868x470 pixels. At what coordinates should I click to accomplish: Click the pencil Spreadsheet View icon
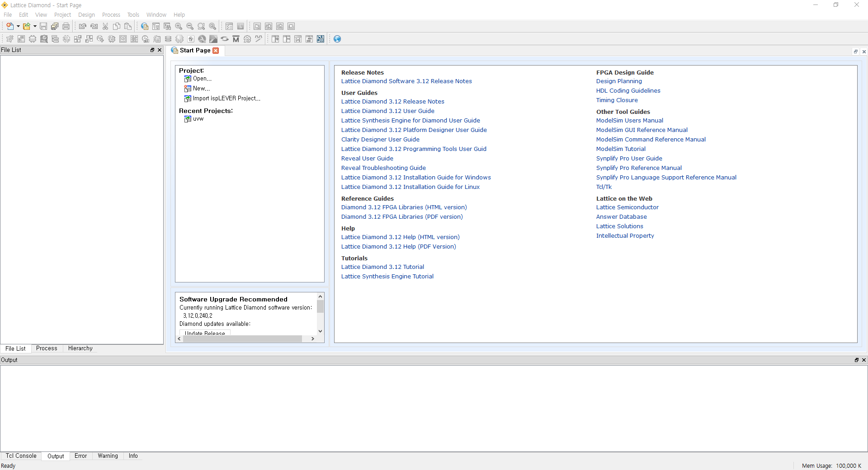[x=10, y=39]
